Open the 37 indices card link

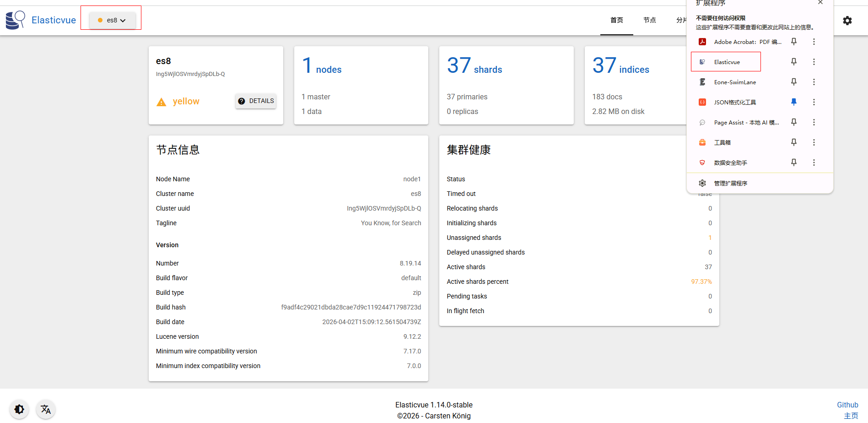621,65
